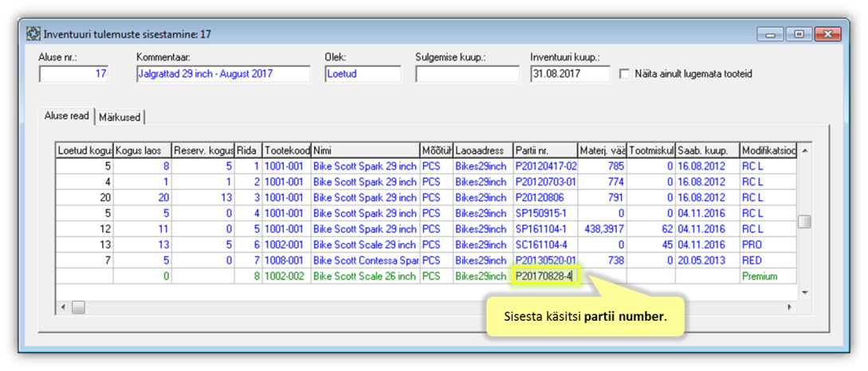The height and width of the screenshot is (371, 868).
Task: Click the Tootmiskul column header
Action: [651, 150]
